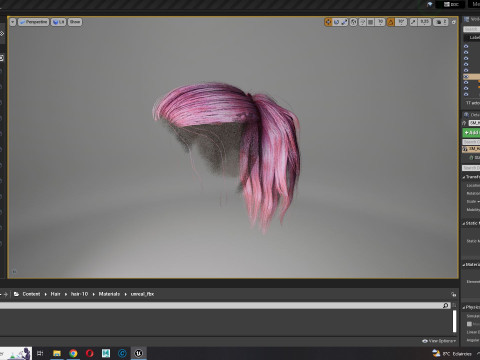Viewport: 480px width, 360px height.
Task: Lock the Content Browser
Action: coord(453,294)
